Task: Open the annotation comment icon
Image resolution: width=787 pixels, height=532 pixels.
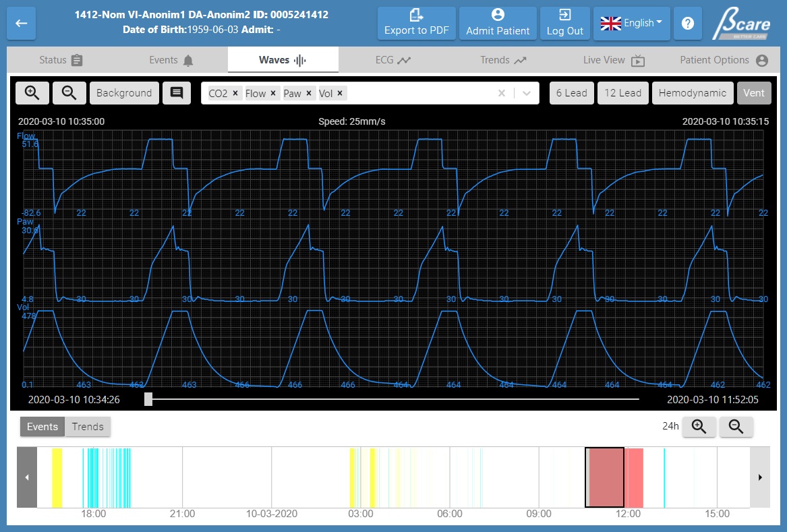Action: pyautogui.click(x=177, y=93)
